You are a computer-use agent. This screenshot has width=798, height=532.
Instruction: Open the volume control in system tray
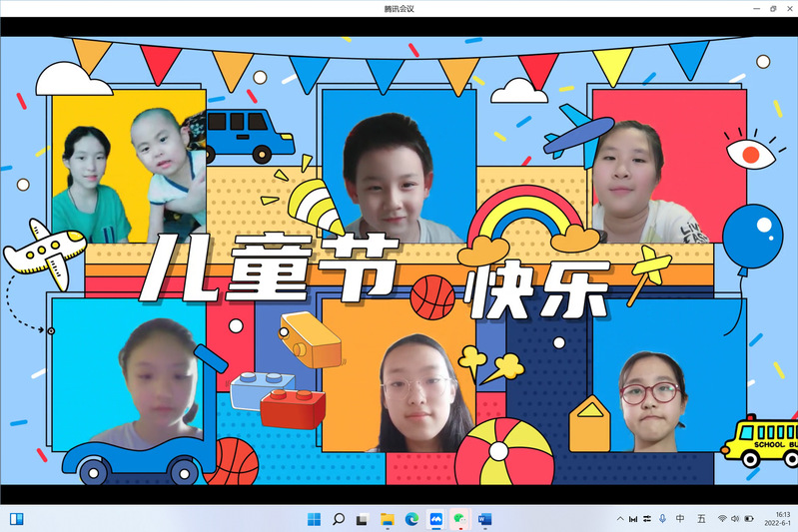[736, 519]
